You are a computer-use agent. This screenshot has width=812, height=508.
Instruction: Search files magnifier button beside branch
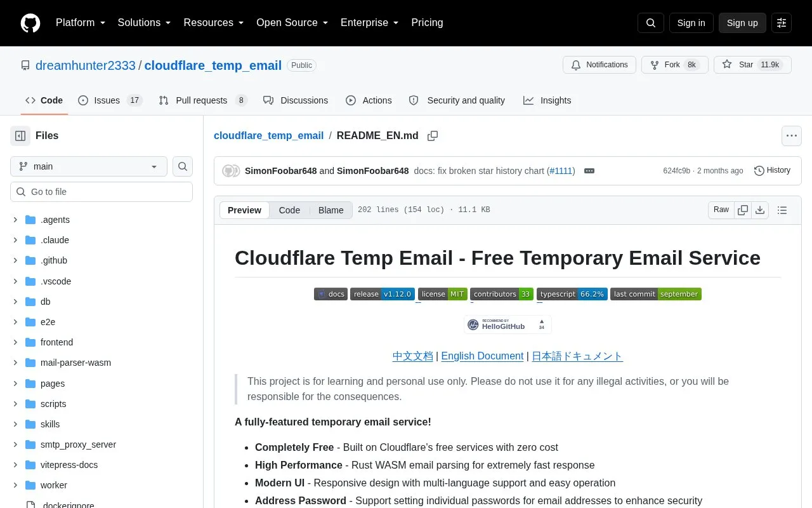pyautogui.click(x=183, y=166)
